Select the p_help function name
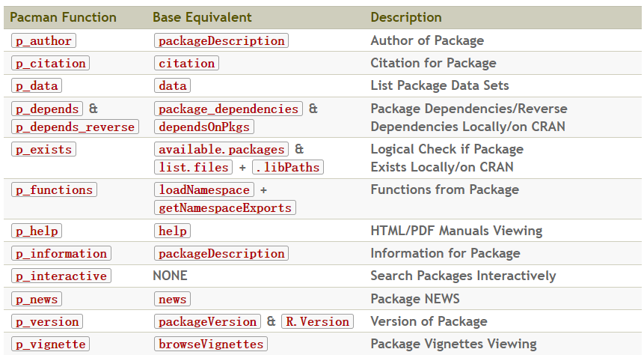Viewport: 644px width, 355px height. coord(37,231)
